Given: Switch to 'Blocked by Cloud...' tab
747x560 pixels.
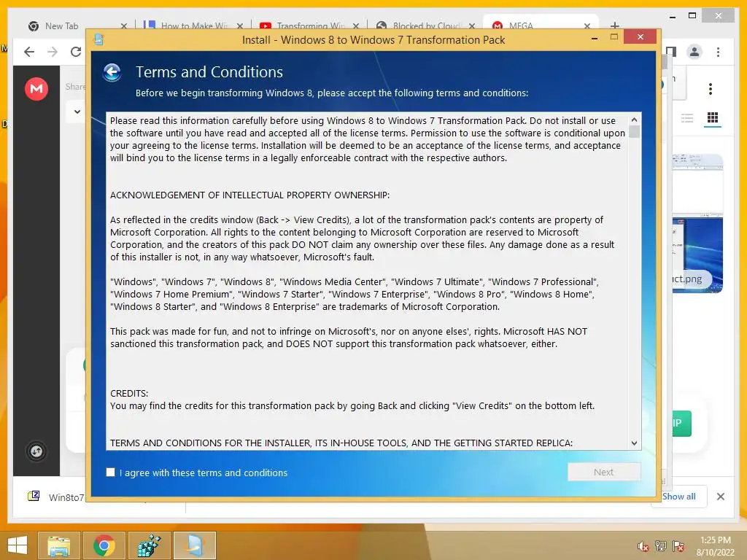Looking at the screenshot, I should (x=427, y=26).
